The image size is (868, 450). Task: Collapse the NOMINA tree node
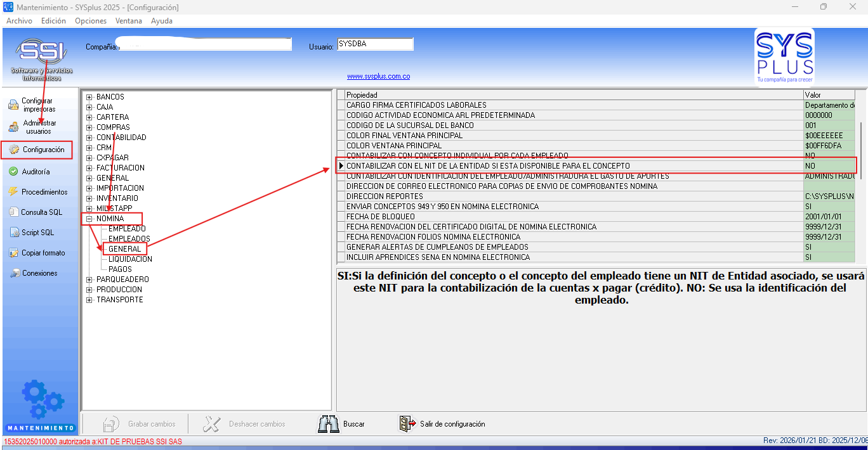[x=89, y=219]
